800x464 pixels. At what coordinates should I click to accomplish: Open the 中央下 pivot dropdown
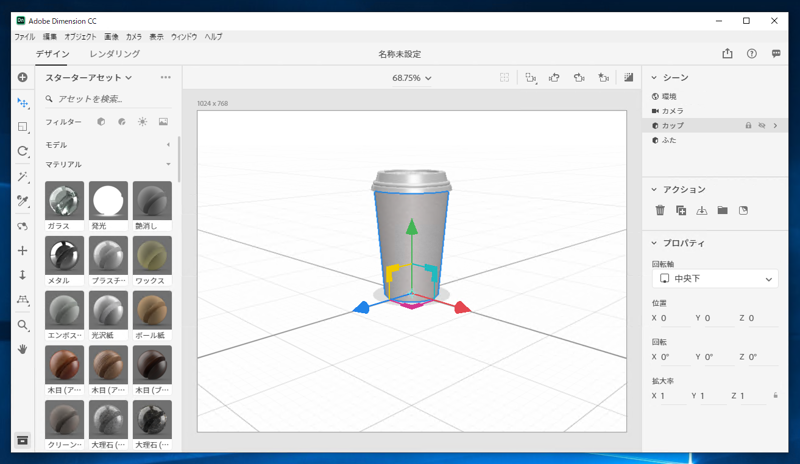pos(715,279)
